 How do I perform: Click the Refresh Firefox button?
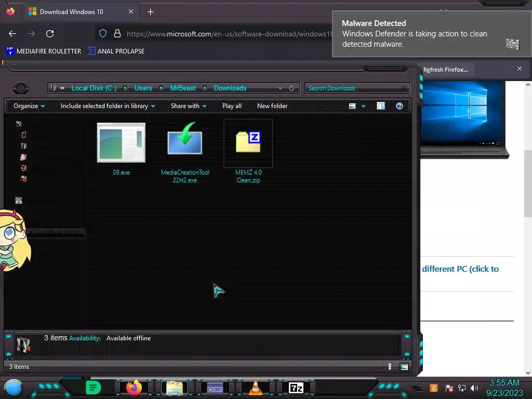[x=445, y=70]
